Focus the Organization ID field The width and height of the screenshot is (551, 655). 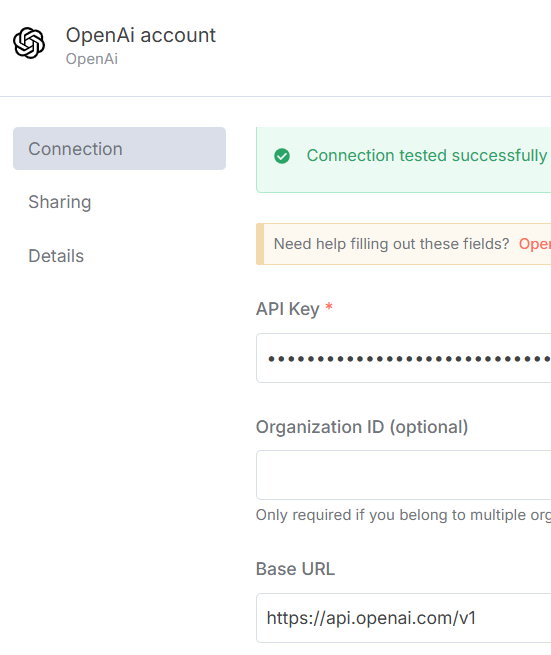[x=404, y=475]
